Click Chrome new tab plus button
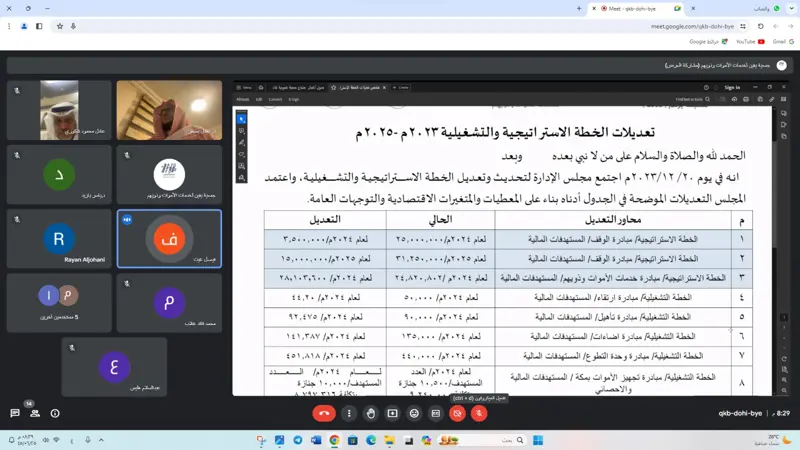Viewport: 800px width, 450px height. [x=579, y=9]
